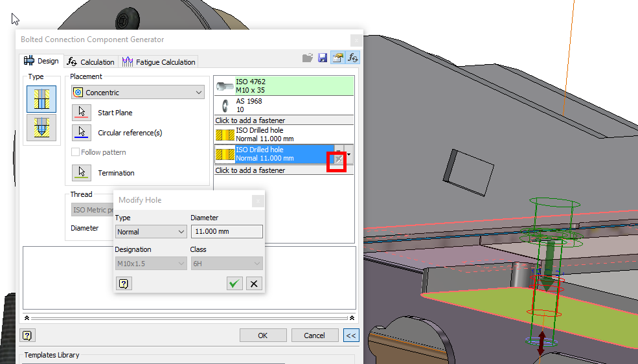Toggle the fx calculation icon at top right
This screenshot has width=638, height=364.
coord(352,58)
